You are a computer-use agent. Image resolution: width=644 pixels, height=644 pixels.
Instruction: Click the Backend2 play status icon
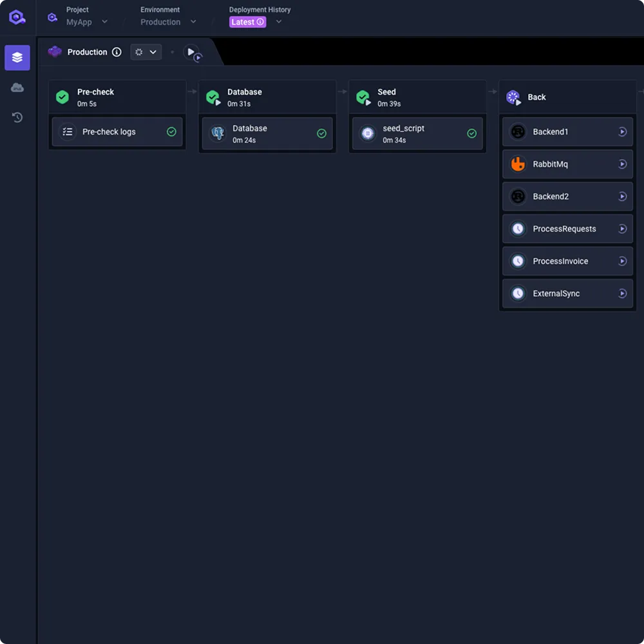pos(623,196)
